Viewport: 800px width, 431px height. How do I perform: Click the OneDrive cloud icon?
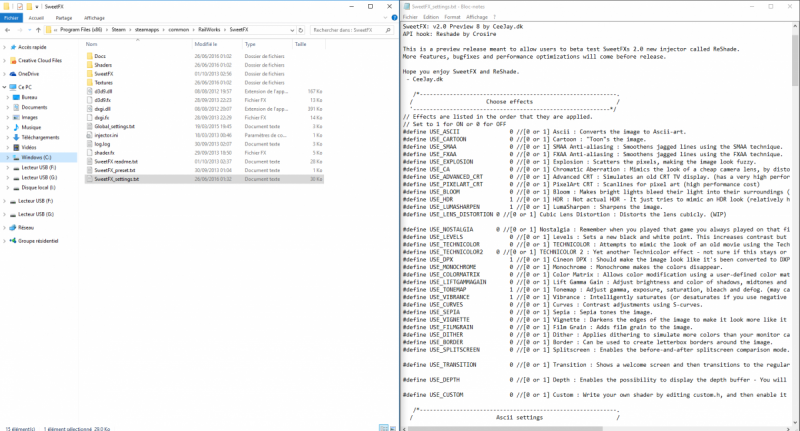(x=13, y=74)
